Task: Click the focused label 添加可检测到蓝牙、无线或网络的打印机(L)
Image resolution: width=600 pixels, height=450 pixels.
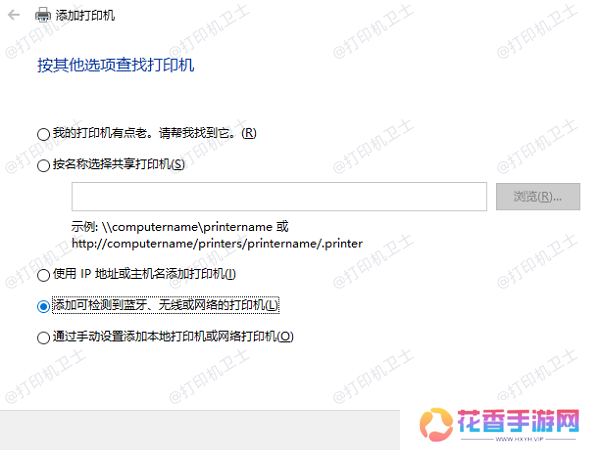Action: coord(166,305)
